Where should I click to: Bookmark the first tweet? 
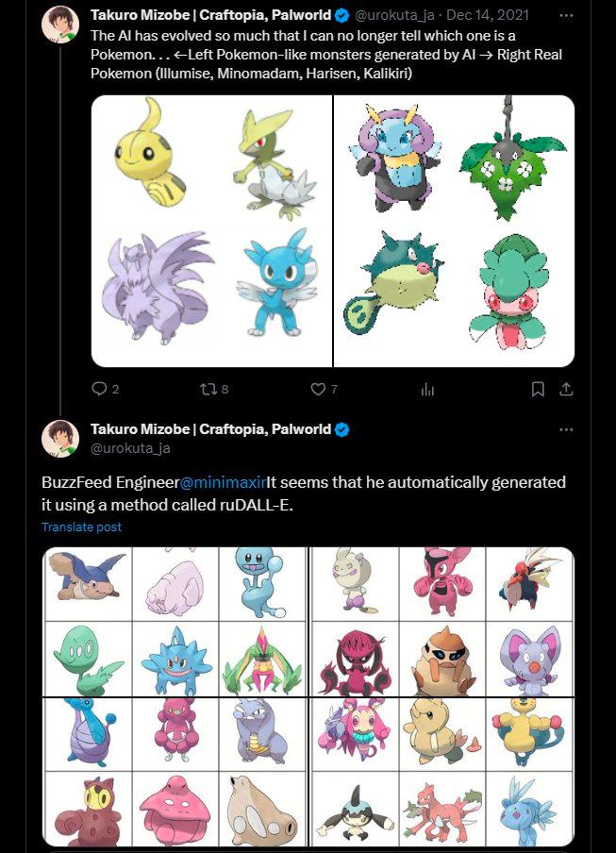(538, 389)
